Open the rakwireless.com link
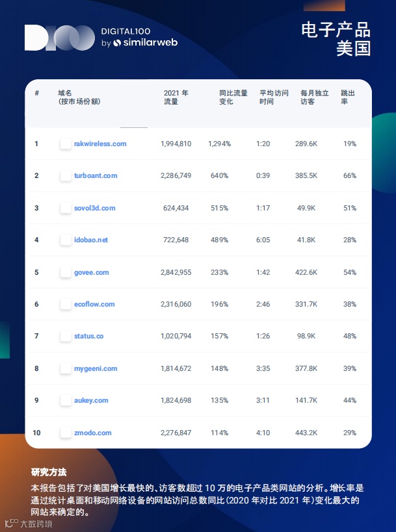The image size is (396, 532). tap(100, 144)
